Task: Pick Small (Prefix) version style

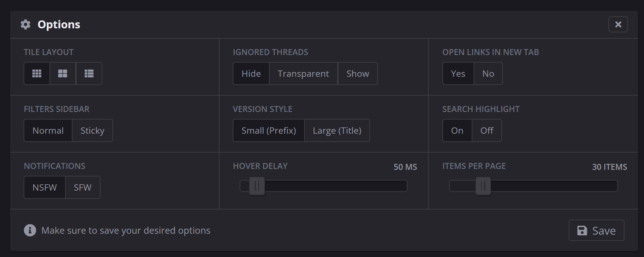Action: 269,131
